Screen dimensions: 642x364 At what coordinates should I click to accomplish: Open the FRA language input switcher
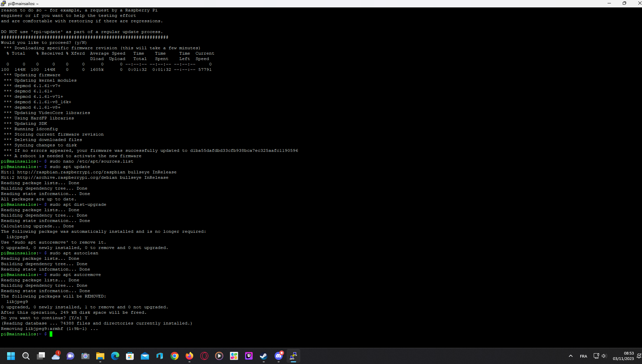click(584, 356)
